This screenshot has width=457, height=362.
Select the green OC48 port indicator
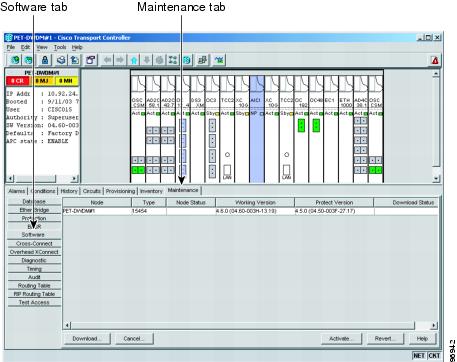point(316,125)
